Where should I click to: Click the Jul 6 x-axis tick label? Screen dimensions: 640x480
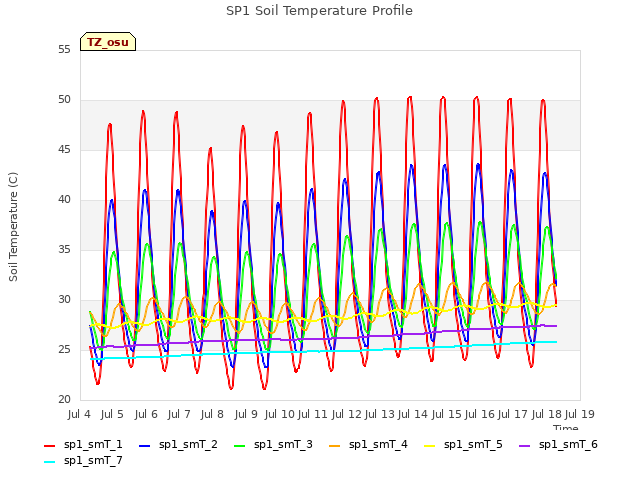[146, 414]
